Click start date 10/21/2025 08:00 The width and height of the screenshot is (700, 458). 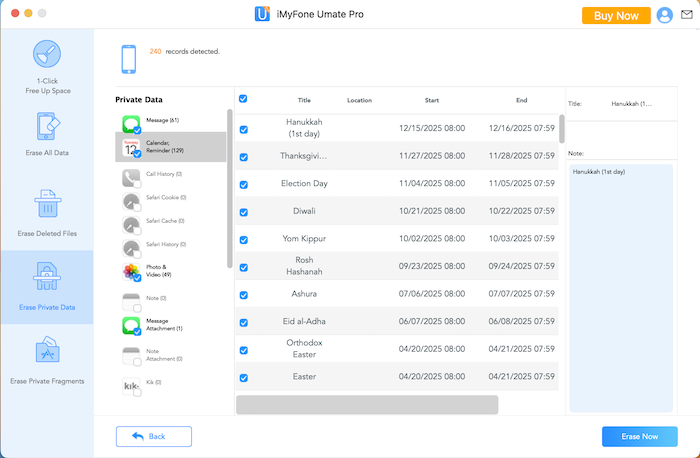coord(432,211)
